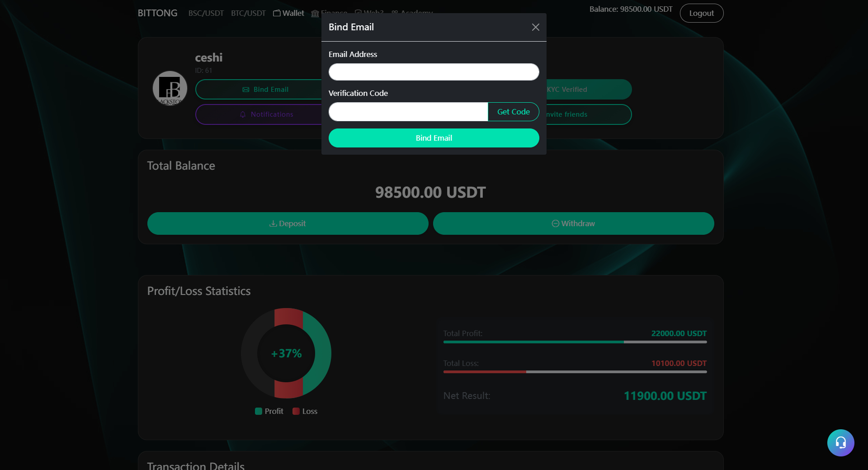This screenshot has height=470, width=868.
Task: Click the user avatar profile picture
Action: point(170,88)
